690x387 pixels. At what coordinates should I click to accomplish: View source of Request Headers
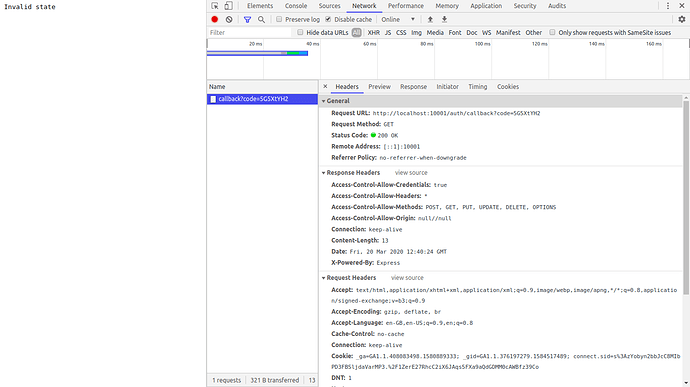point(407,278)
